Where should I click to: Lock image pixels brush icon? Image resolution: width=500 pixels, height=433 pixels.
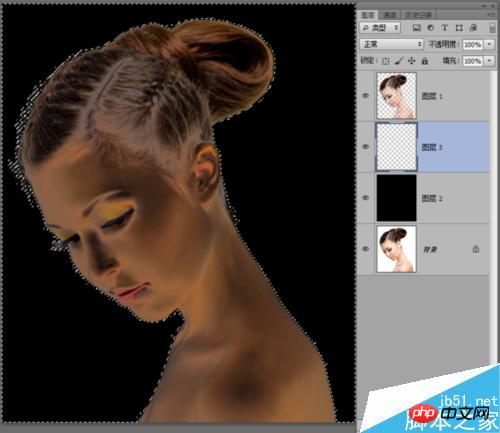tap(399, 61)
